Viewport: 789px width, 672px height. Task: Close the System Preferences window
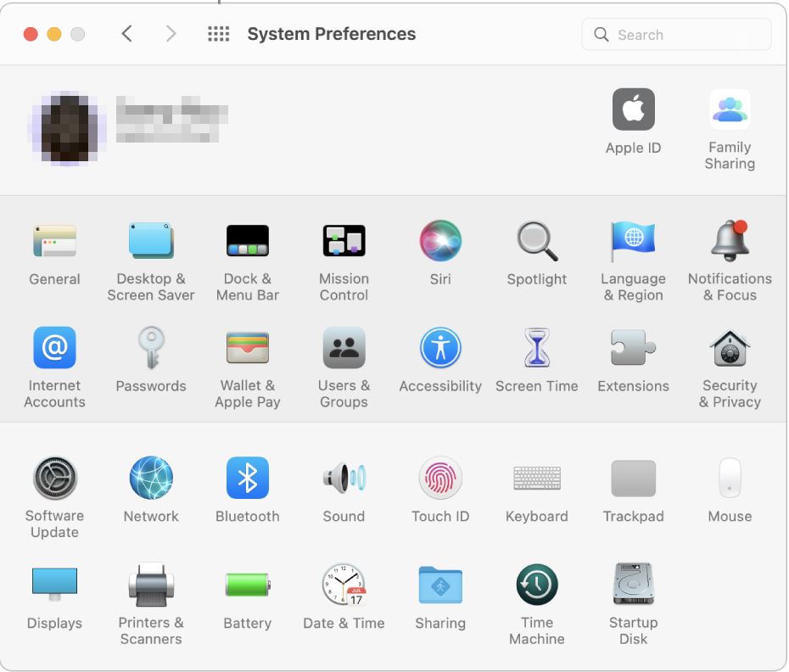click(x=31, y=34)
